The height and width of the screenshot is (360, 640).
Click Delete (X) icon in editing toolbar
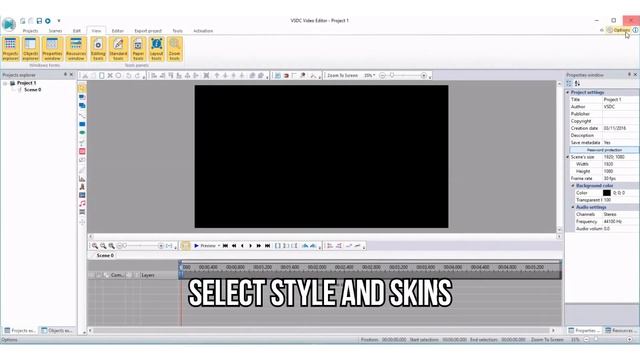[x=110, y=76]
